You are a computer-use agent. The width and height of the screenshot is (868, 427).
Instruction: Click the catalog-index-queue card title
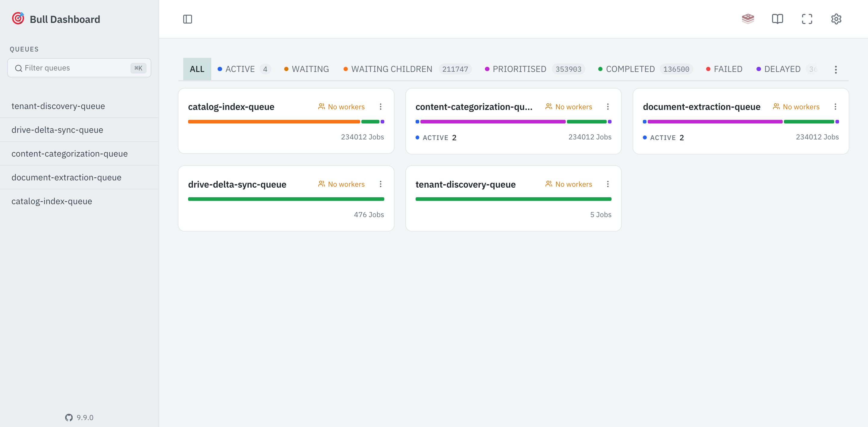point(231,107)
